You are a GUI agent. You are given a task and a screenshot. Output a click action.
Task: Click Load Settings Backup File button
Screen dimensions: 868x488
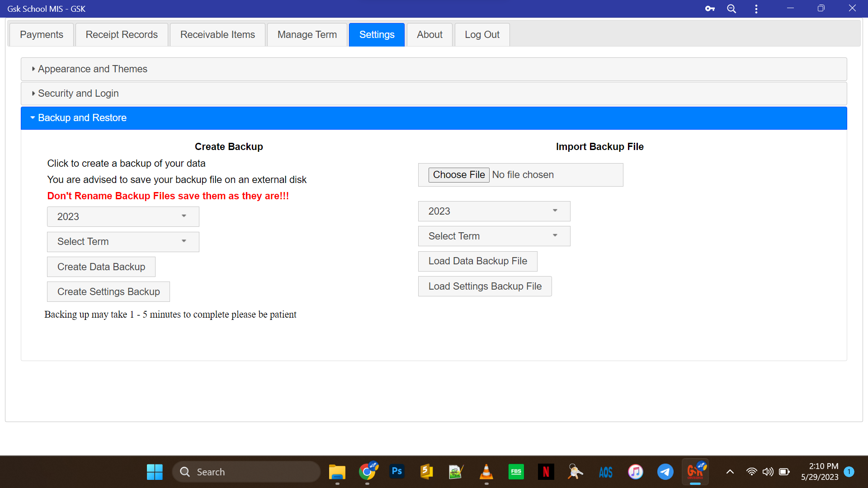(485, 286)
